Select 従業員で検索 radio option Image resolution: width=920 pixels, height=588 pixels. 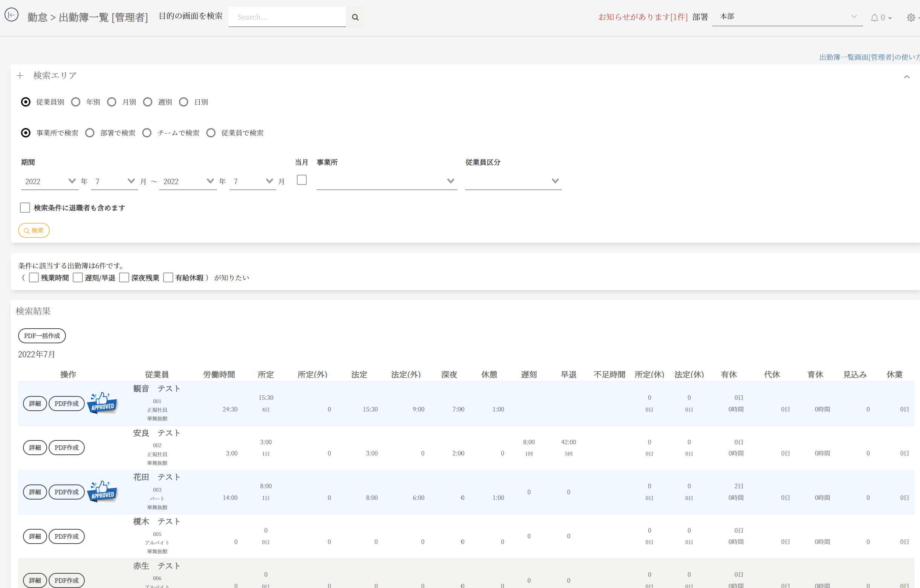click(x=211, y=133)
